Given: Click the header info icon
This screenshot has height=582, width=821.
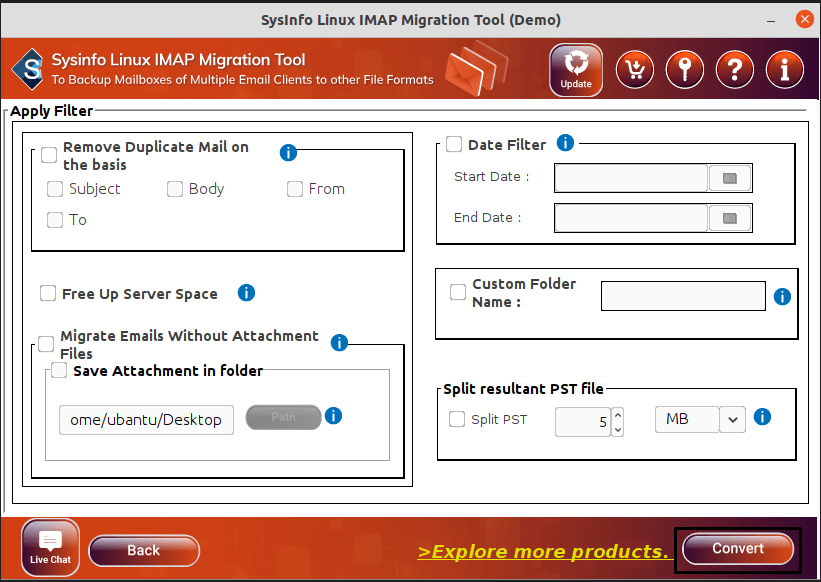Looking at the screenshot, I should 784,70.
